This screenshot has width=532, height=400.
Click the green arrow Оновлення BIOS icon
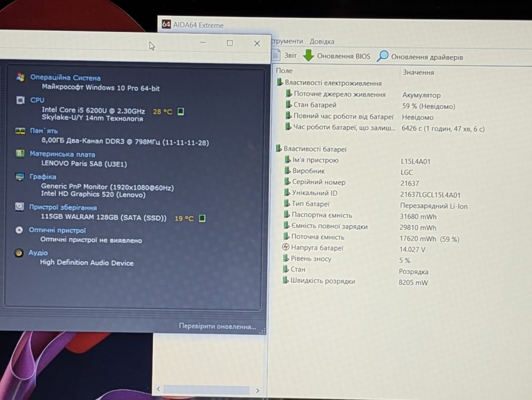(309, 56)
